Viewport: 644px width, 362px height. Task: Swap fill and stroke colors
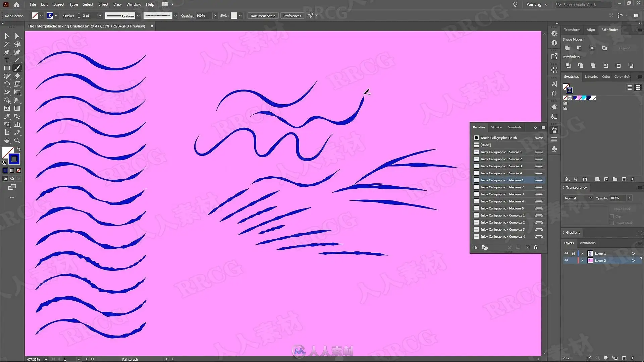pos(19,149)
